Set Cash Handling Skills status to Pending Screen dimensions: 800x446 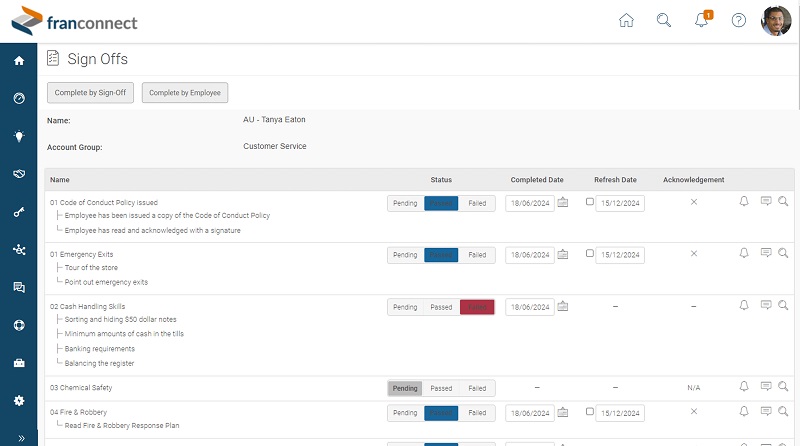point(405,307)
